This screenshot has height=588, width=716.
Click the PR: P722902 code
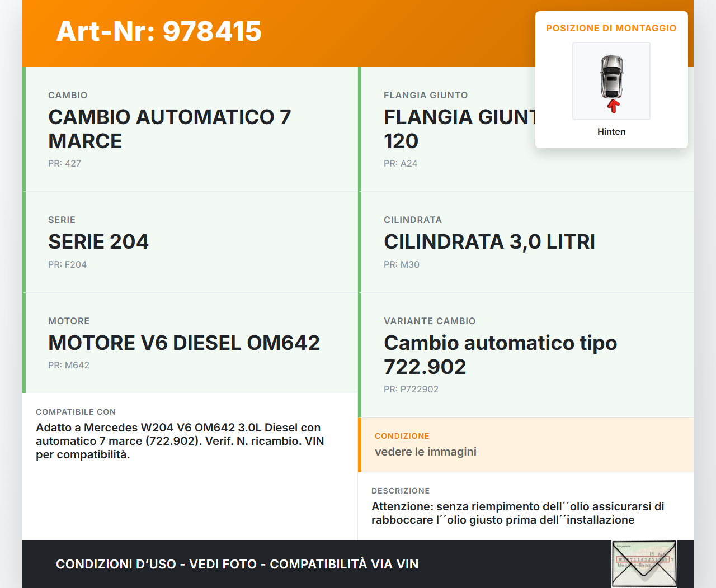tap(411, 389)
